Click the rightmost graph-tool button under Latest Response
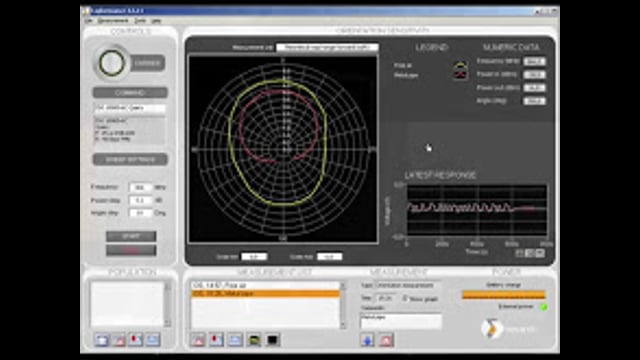This screenshot has width=640, height=360. point(540,253)
